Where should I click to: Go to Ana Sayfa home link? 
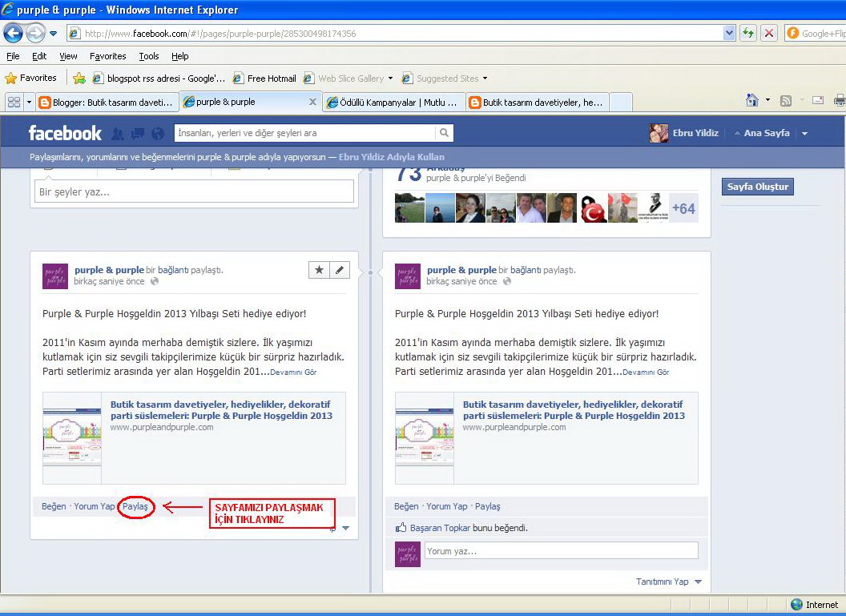pos(766,133)
